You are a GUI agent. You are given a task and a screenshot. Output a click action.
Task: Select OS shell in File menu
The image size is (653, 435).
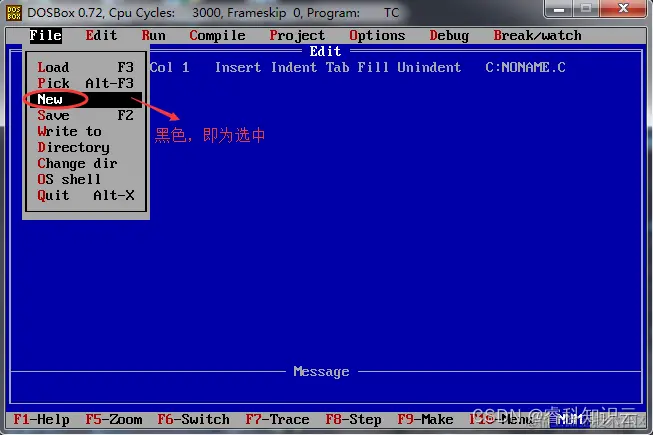coord(85,179)
